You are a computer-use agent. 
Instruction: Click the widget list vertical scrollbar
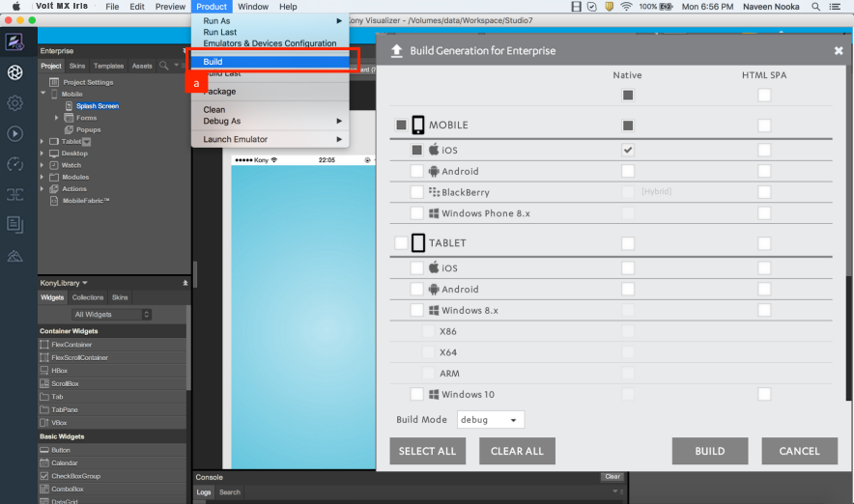[x=188, y=349]
